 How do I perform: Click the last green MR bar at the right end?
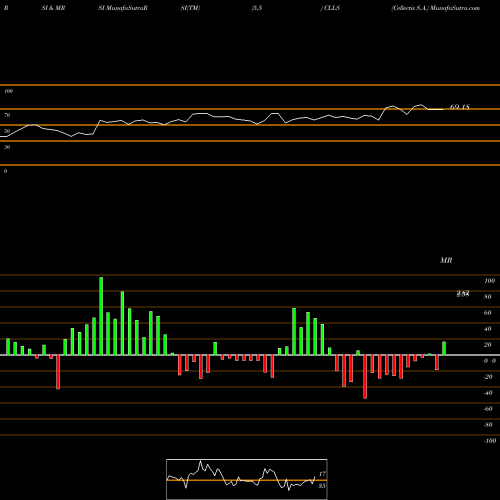point(444,348)
